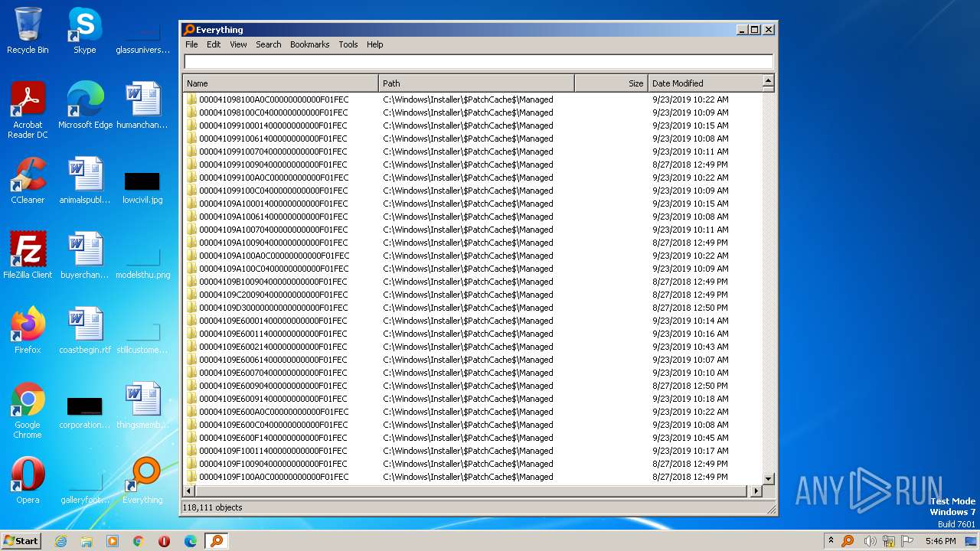Select CCleaner desktop icon

tap(28, 180)
